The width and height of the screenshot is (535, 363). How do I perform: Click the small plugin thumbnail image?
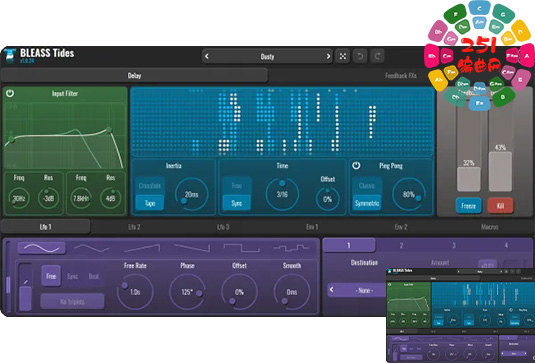(460, 315)
